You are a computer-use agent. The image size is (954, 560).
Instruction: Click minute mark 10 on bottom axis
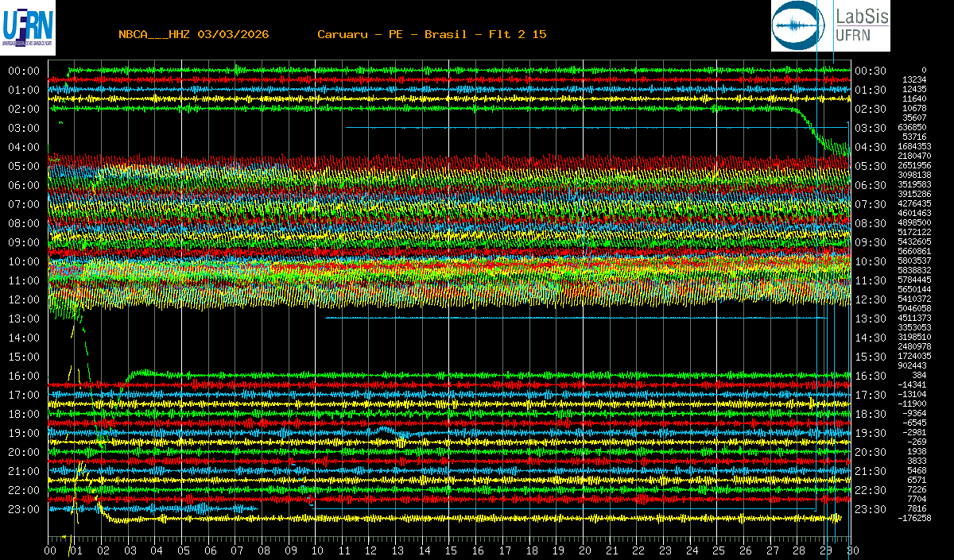point(317,550)
